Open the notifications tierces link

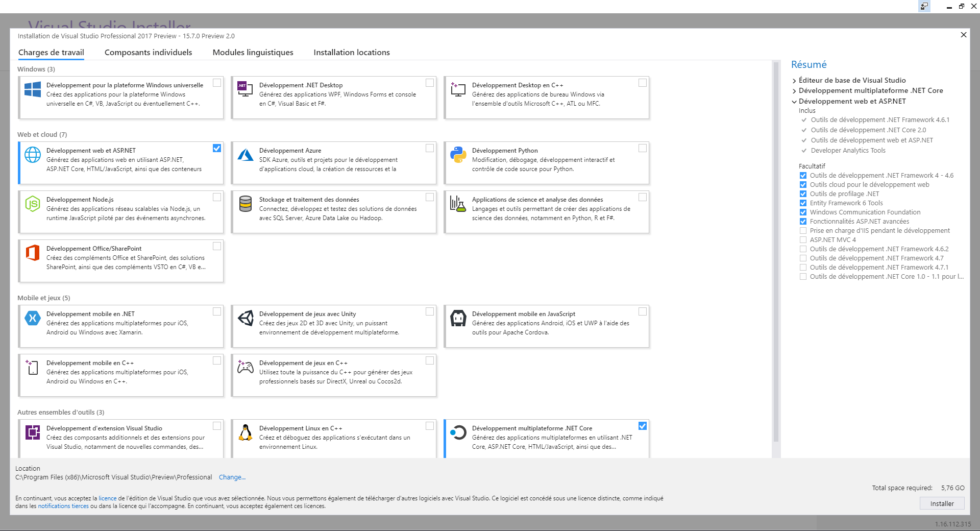point(63,506)
